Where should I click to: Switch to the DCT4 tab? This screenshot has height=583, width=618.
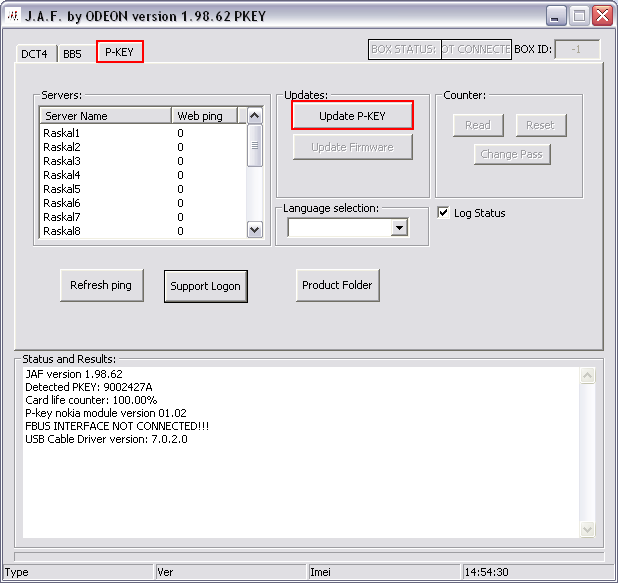tap(34, 54)
